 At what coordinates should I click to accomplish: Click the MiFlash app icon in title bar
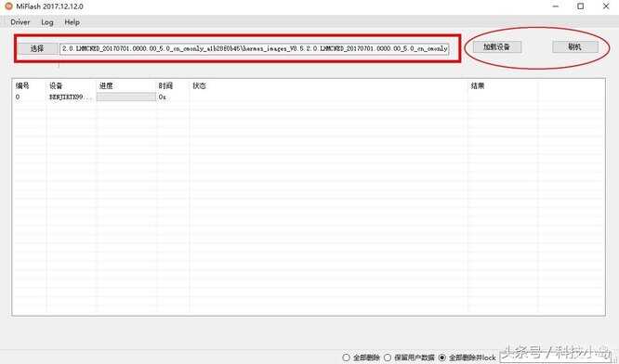pyautogui.click(x=8, y=6)
